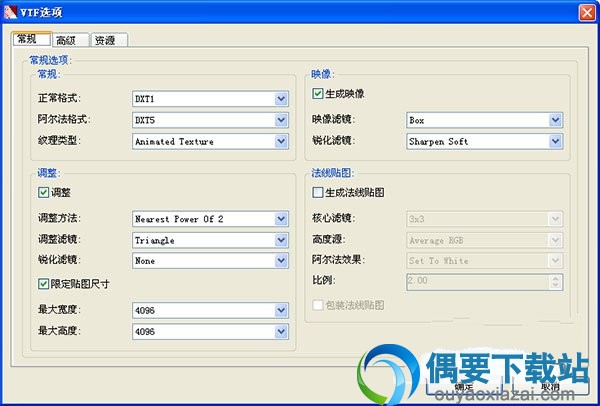Open the 调整滤镜 Triangle dropdown
Screen dimensions: 600x406
coord(210,240)
